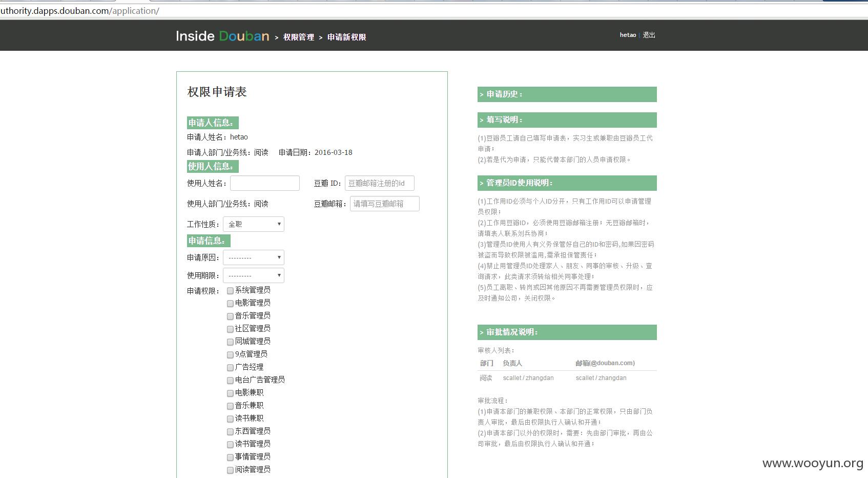Select the 电台广告管理员 checkbox
Image resolution: width=868 pixels, height=478 pixels.
click(x=230, y=381)
